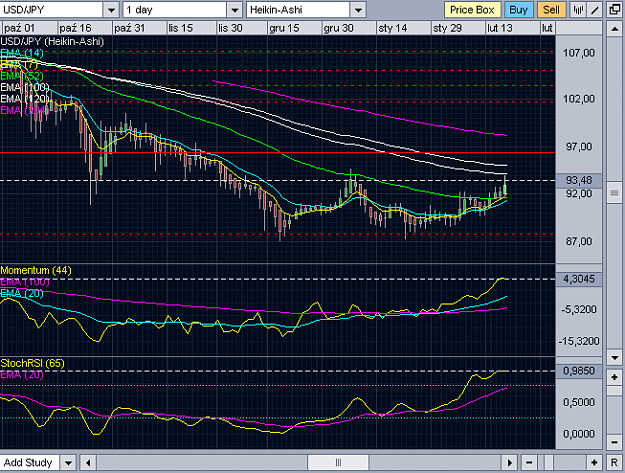This screenshot has width=625, height=473.
Task: Click the EMA (52) legend label
Action: 22,76
